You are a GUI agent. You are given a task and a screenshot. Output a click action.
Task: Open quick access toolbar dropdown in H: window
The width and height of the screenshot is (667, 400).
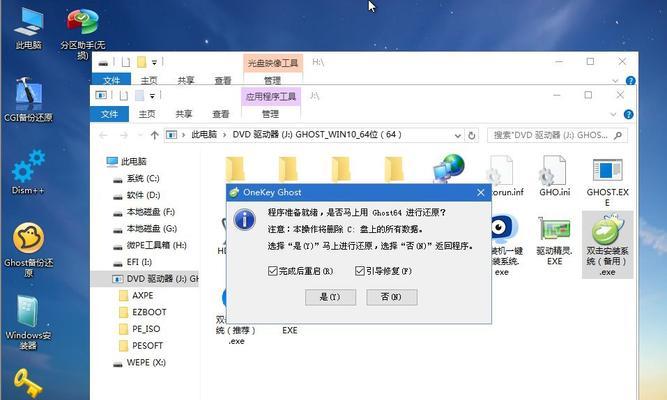point(154,63)
